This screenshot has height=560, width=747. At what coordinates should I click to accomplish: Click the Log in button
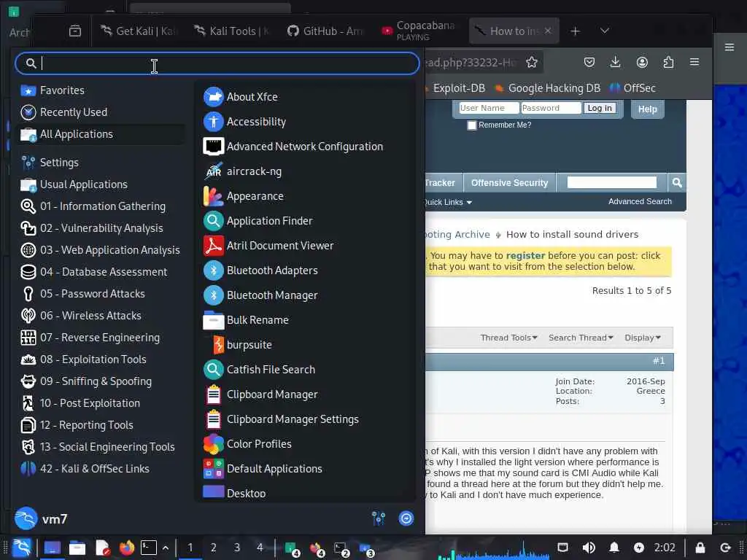pos(600,108)
